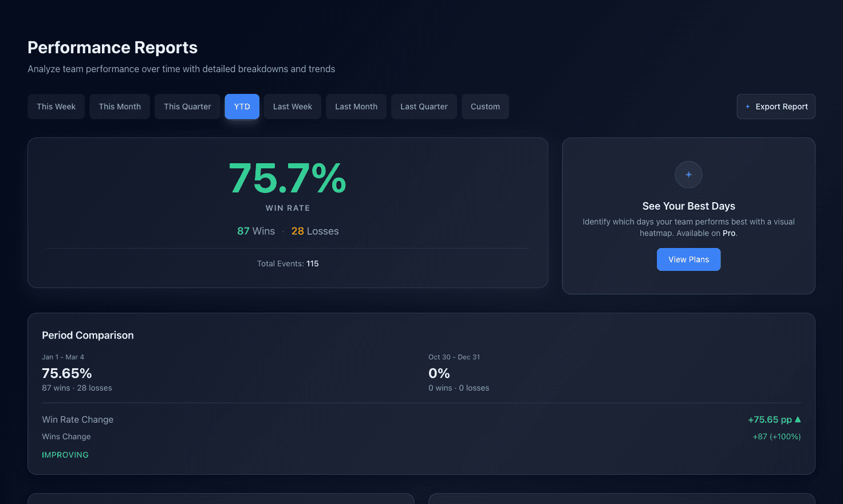View Last Month performance data

coord(356,107)
